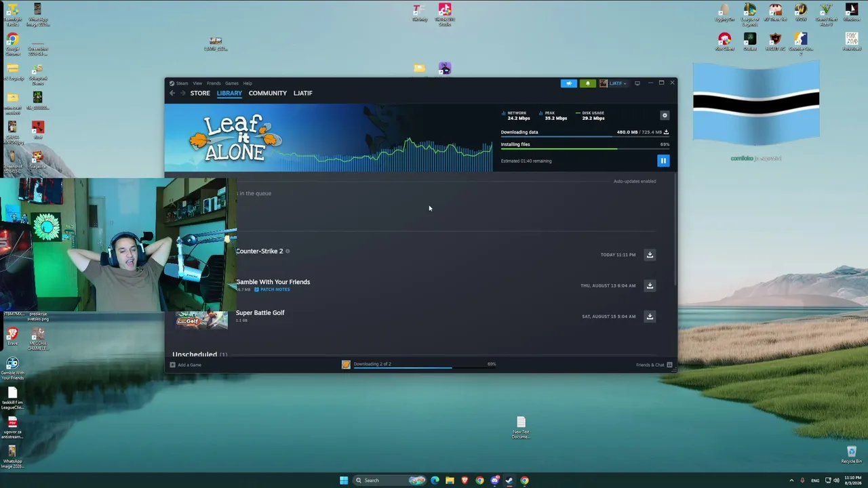Image resolution: width=868 pixels, height=488 pixels.
Task: Go back with Steam's back arrow
Action: tap(172, 93)
